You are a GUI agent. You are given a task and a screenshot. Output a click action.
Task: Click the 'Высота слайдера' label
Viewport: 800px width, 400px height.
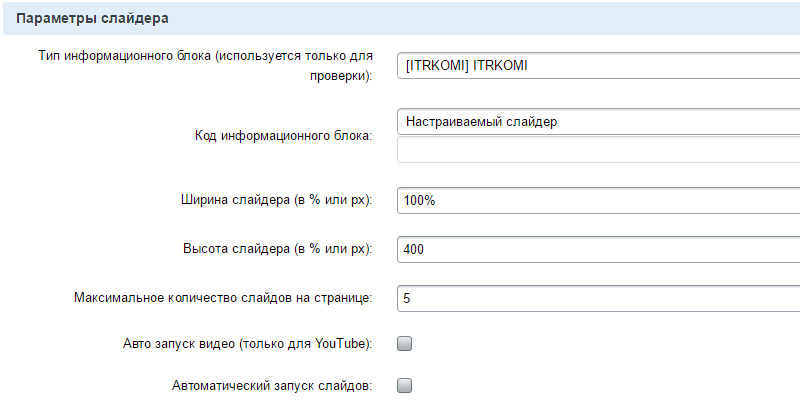[272, 248]
